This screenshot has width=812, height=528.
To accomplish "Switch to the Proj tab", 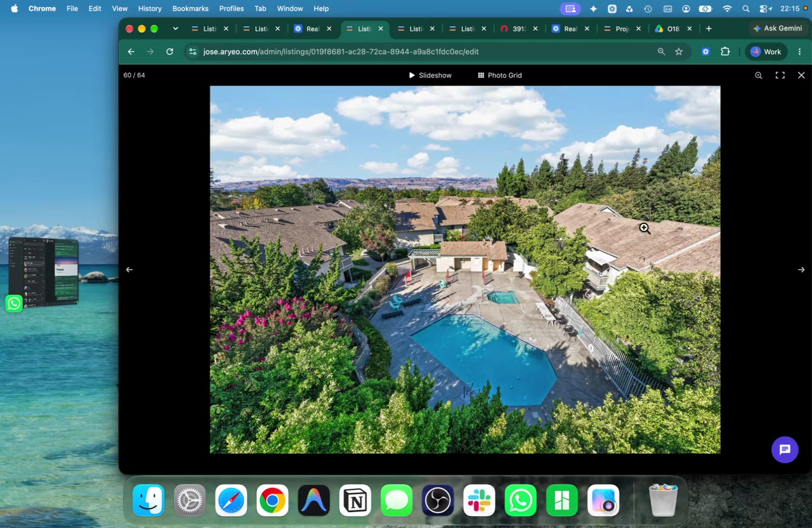I will (622, 29).
